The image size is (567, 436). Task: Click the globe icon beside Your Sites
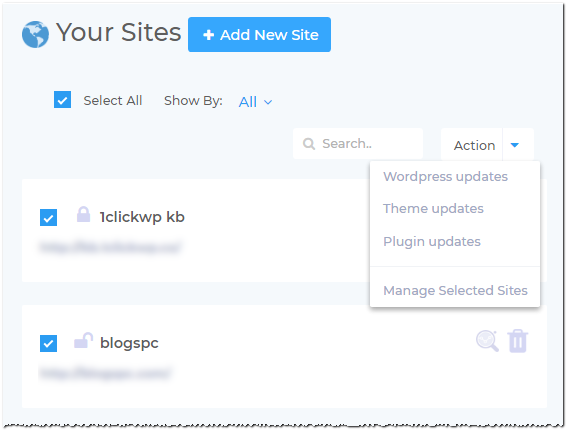[x=35, y=34]
